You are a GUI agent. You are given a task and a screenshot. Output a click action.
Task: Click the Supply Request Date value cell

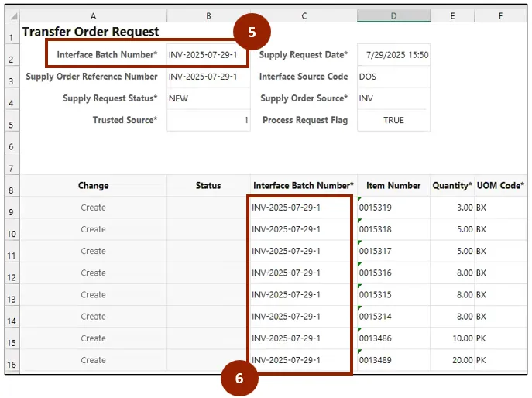(393, 55)
